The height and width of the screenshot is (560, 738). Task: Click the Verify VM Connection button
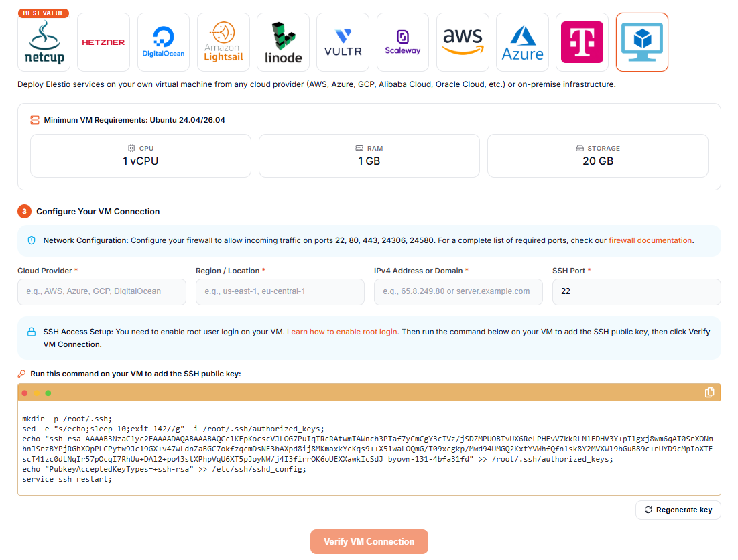369,541
